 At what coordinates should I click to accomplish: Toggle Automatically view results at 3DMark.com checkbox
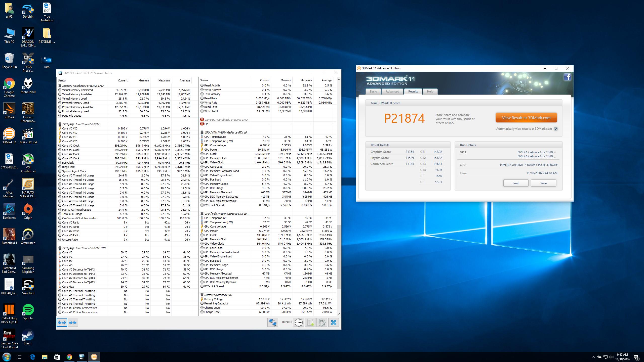click(x=556, y=129)
